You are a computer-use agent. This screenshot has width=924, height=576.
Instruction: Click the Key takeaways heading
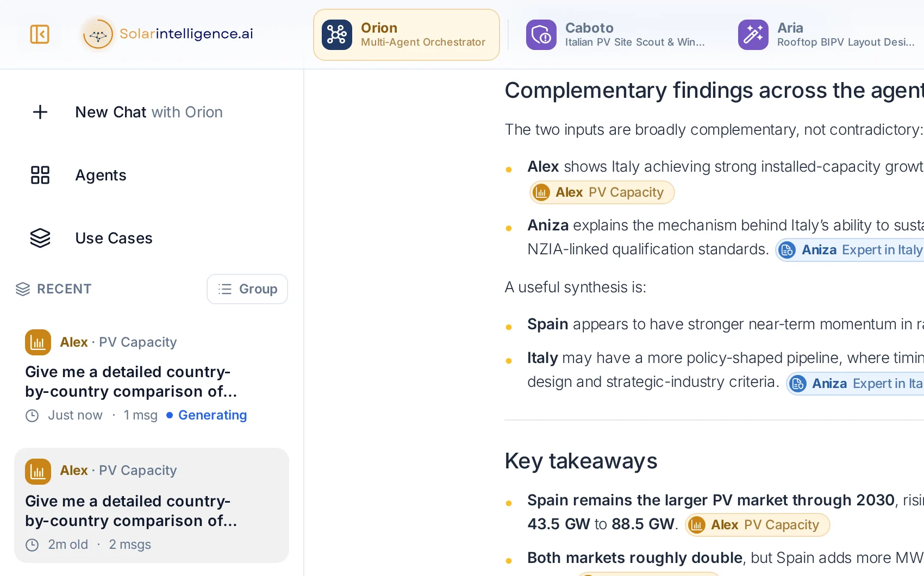(x=581, y=461)
